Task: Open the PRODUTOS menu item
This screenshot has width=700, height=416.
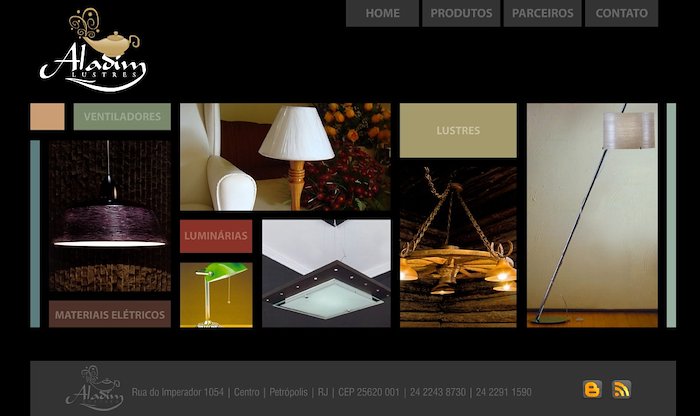Action: point(461,13)
